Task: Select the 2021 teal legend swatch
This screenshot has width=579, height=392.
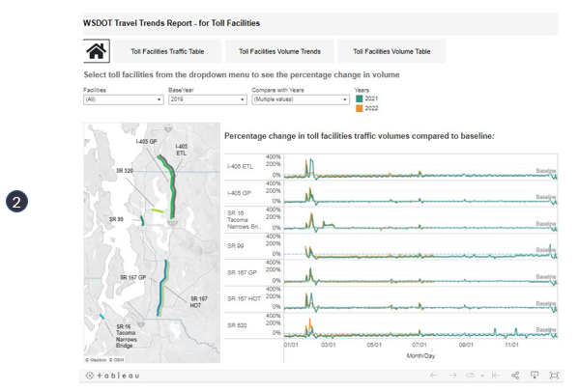Action: (359, 98)
